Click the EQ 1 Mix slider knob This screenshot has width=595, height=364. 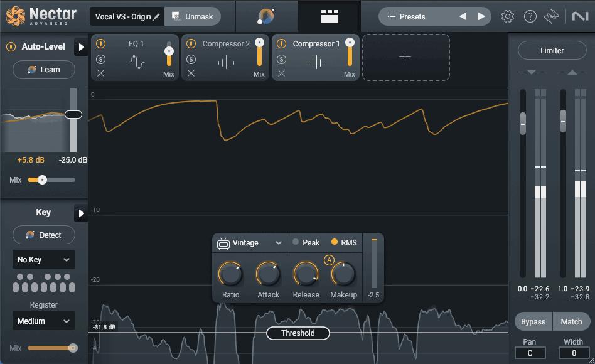click(x=169, y=51)
